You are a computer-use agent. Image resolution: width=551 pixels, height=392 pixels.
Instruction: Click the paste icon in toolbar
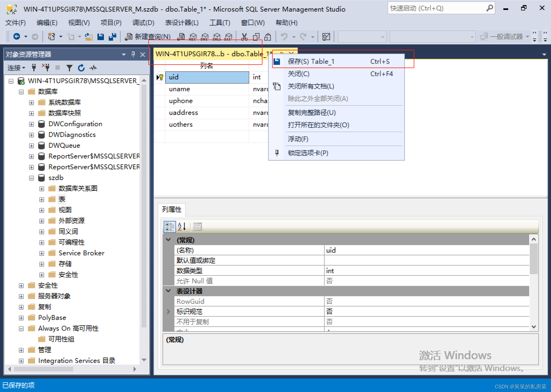(x=268, y=37)
